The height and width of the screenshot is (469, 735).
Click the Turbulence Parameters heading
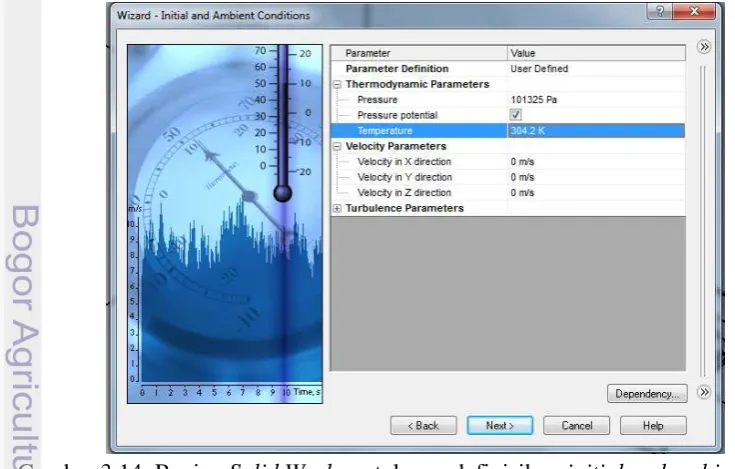[405, 208]
